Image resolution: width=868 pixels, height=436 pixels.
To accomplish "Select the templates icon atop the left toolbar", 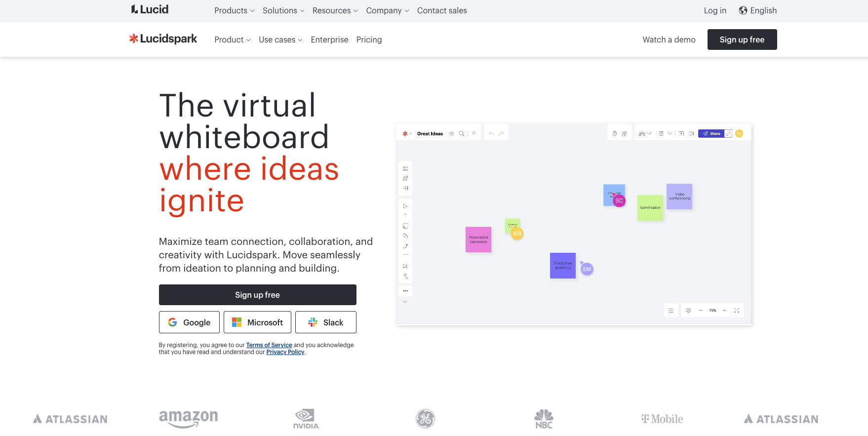I will [x=405, y=168].
